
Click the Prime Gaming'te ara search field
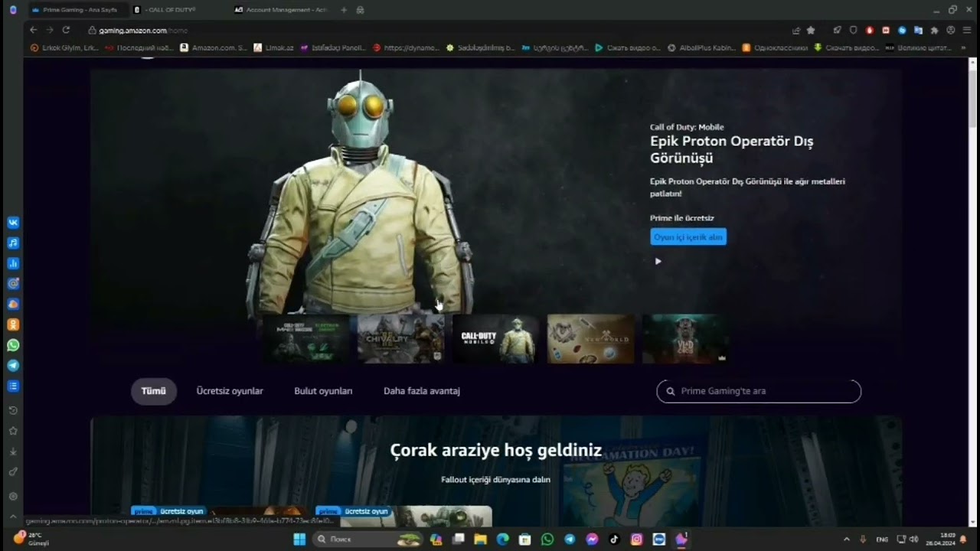(759, 391)
